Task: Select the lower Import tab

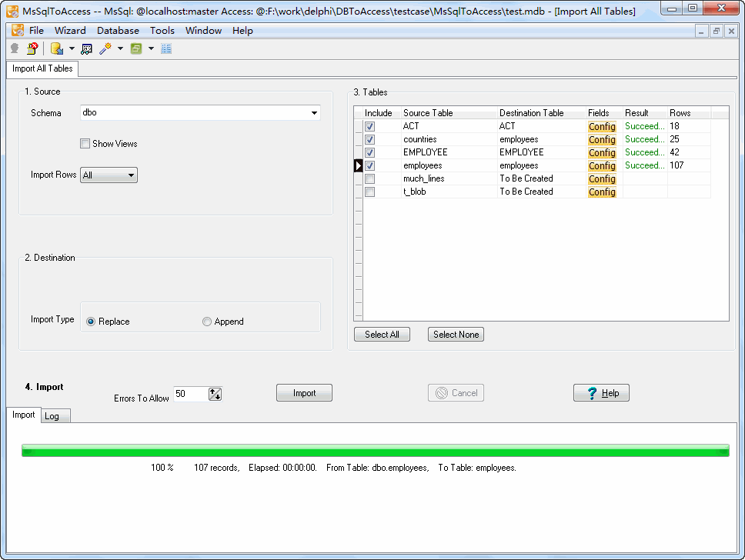Action: [x=24, y=415]
